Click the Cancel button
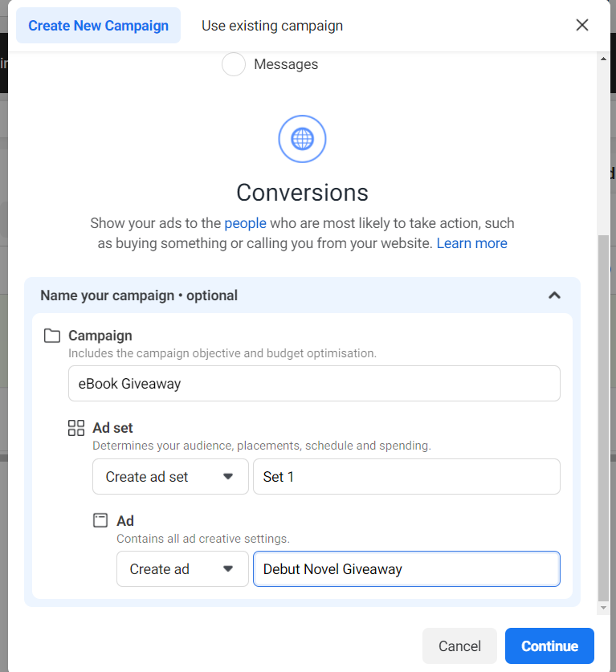 tap(459, 646)
